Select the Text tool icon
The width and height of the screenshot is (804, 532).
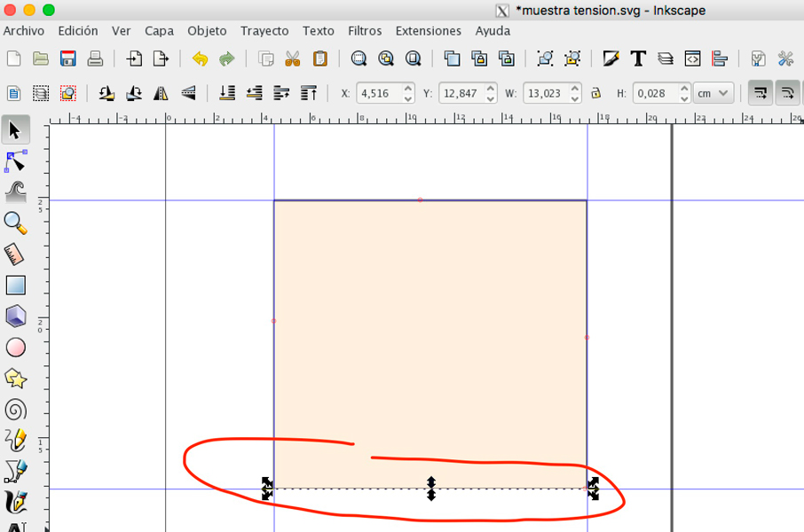point(637,59)
